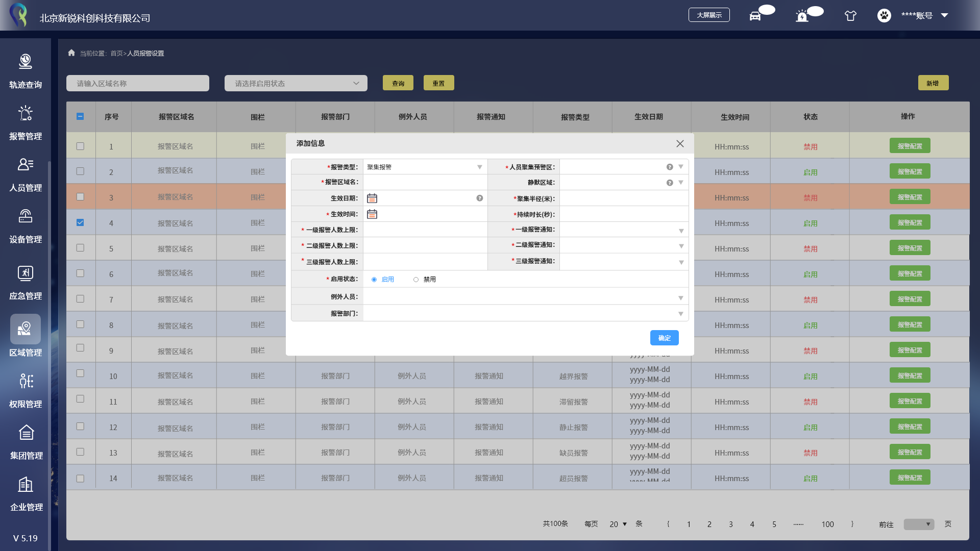Open 区域管理 menu in sidebar
Screen dimensions: 980x551
point(26,329)
